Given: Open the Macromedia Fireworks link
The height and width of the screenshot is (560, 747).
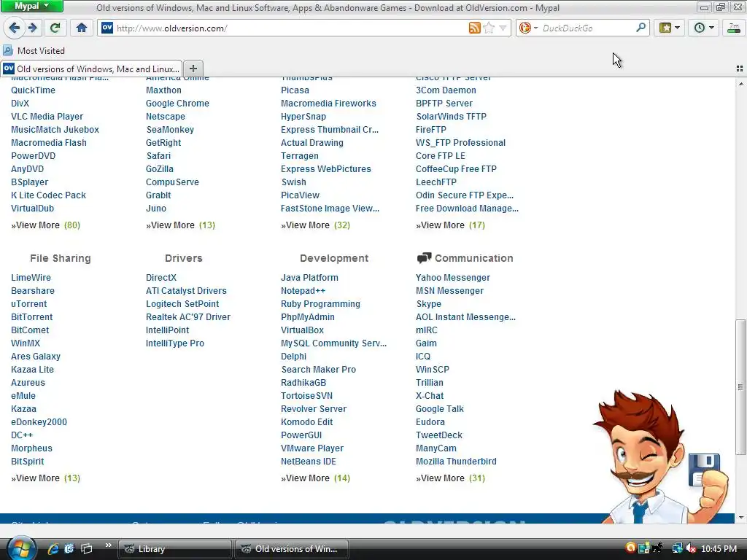Looking at the screenshot, I should pyautogui.click(x=328, y=104).
